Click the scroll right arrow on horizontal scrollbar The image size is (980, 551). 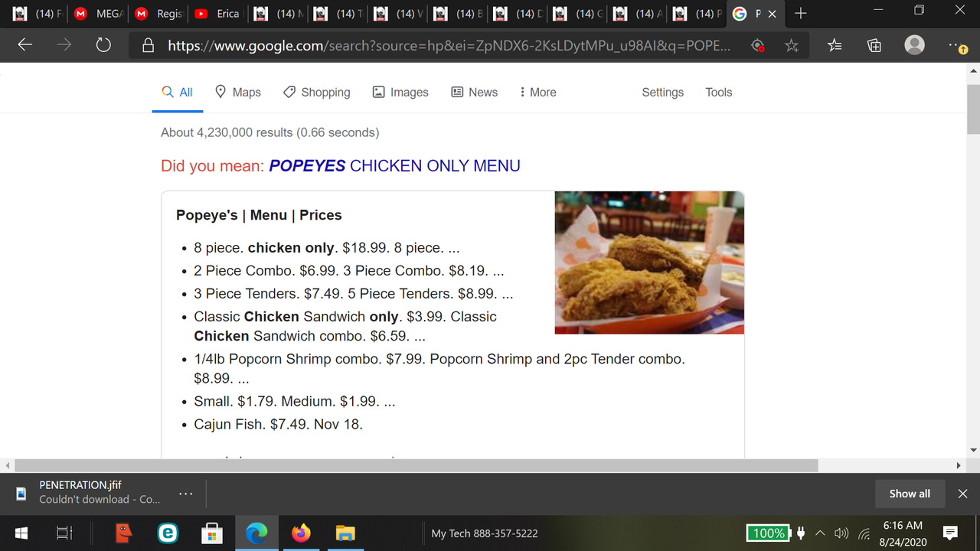pos(958,465)
